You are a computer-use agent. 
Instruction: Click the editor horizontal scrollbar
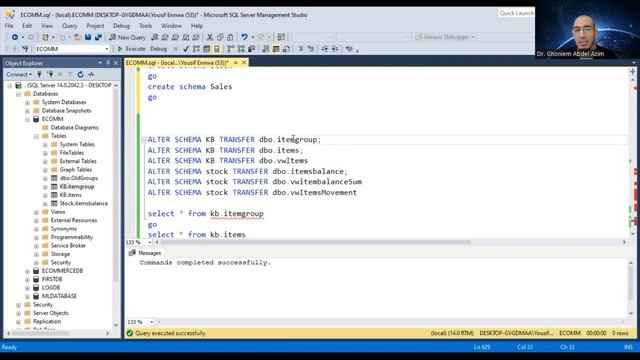[x=315, y=242]
